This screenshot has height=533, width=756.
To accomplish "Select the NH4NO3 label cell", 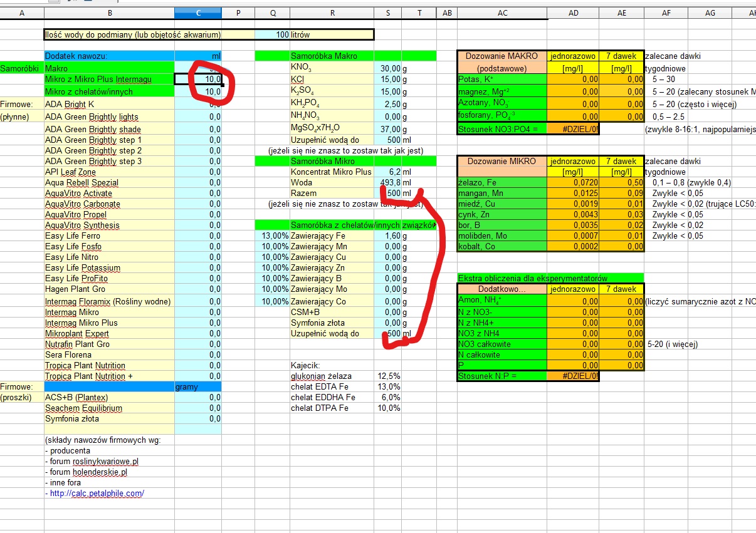I will (332, 116).
